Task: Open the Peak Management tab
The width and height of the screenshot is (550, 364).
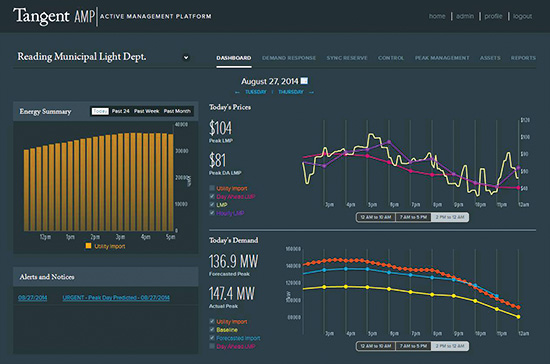Action: (442, 58)
